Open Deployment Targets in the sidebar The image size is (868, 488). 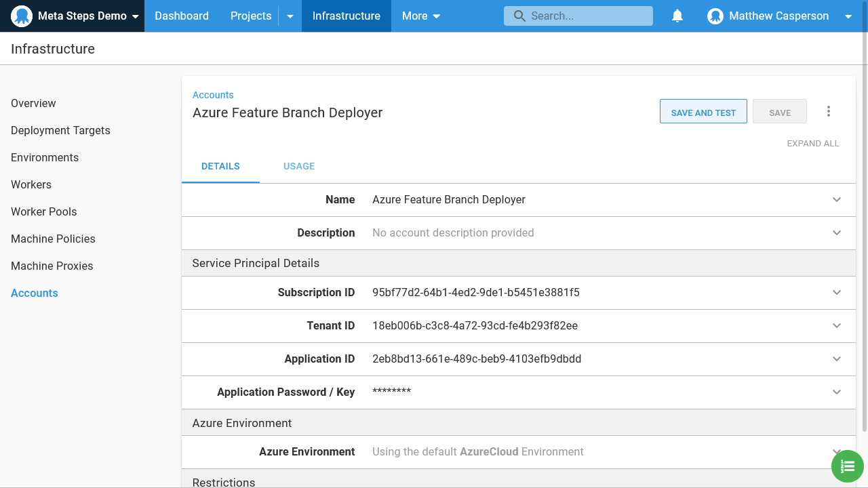coord(60,130)
